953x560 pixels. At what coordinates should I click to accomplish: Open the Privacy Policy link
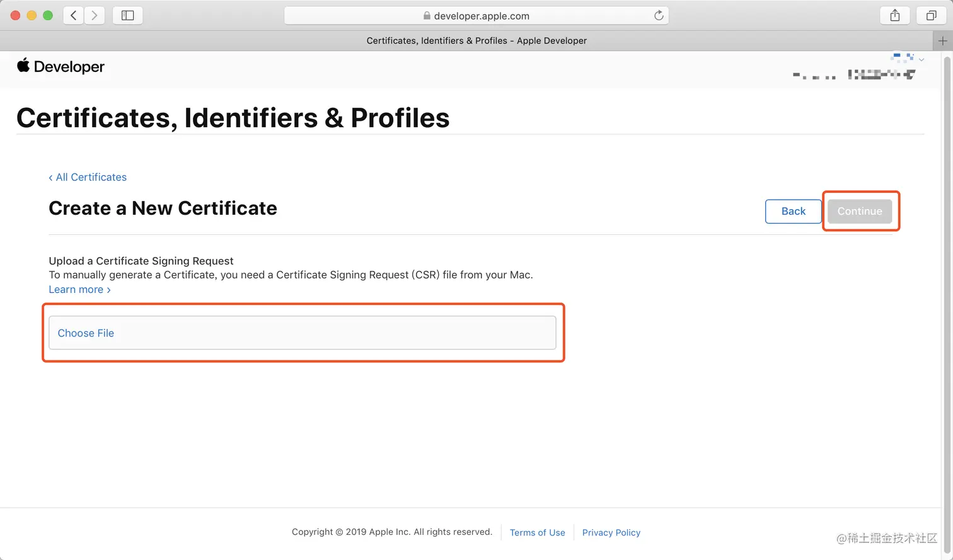coord(611,532)
